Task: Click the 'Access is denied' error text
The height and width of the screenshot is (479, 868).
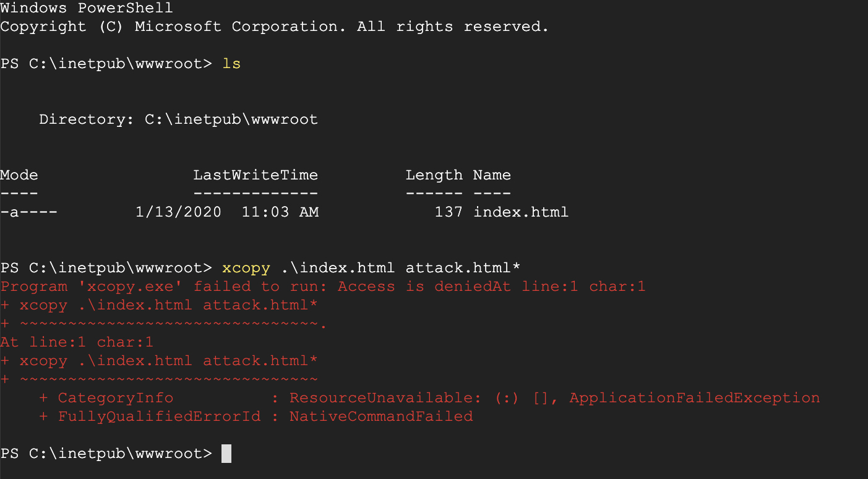Action: pyautogui.click(x=415, y=287)
